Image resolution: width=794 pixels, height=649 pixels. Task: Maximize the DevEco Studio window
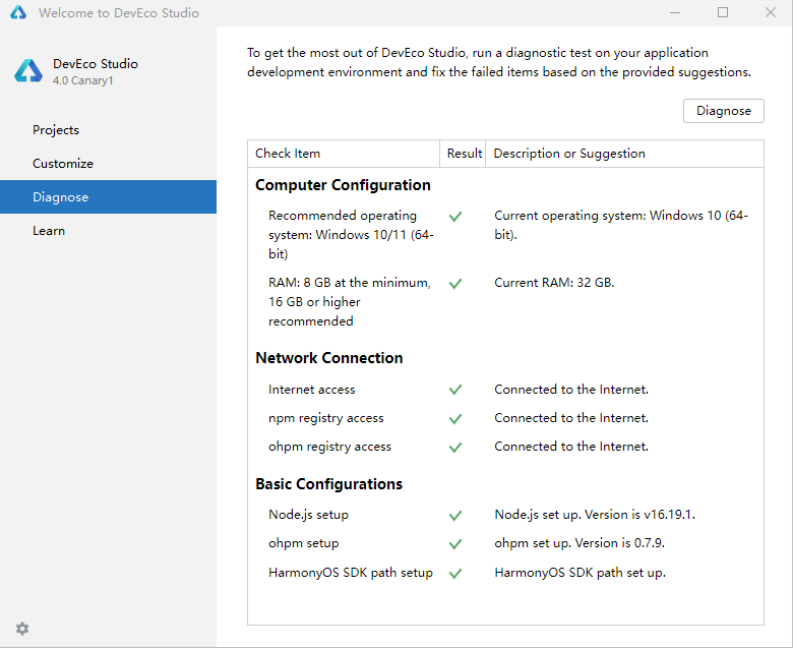coord(723,13)
